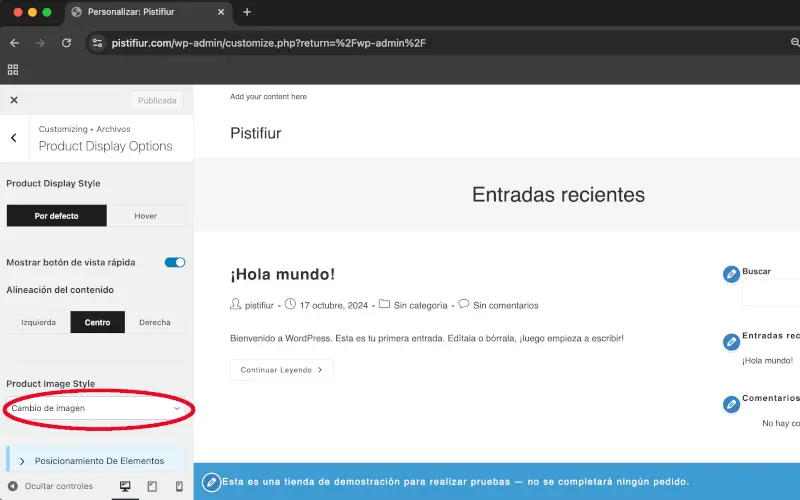Viewport: 800px width, 500px height.
Task: Open the ¡Hola mundo! post title
Action: pyautogui.click(x=282, y=274)
